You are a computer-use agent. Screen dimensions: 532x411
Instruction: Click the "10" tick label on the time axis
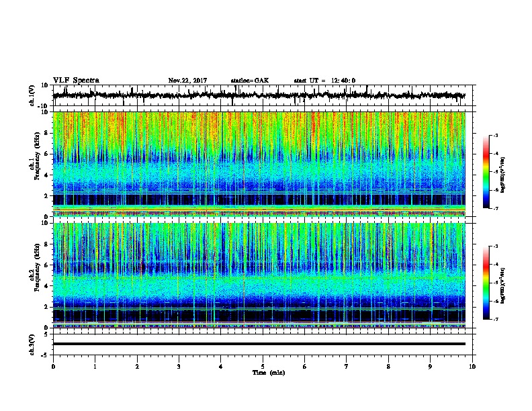(x=472, y=367)
